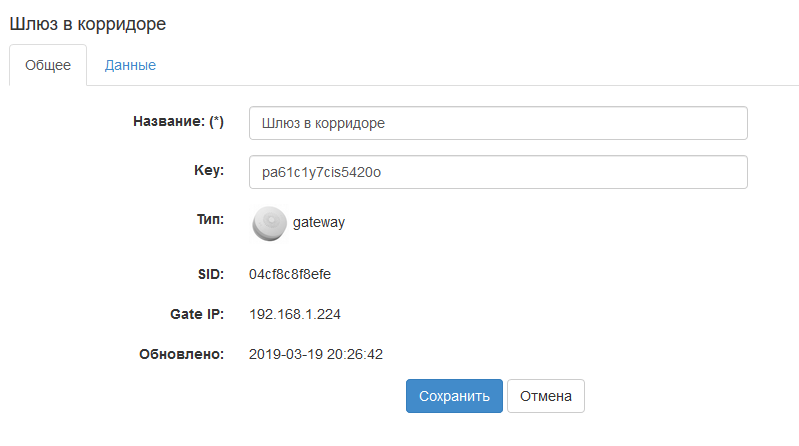Click the SID label
Image resolution: width=799 pixels, height=446 pixels.
tap(210, 274)
